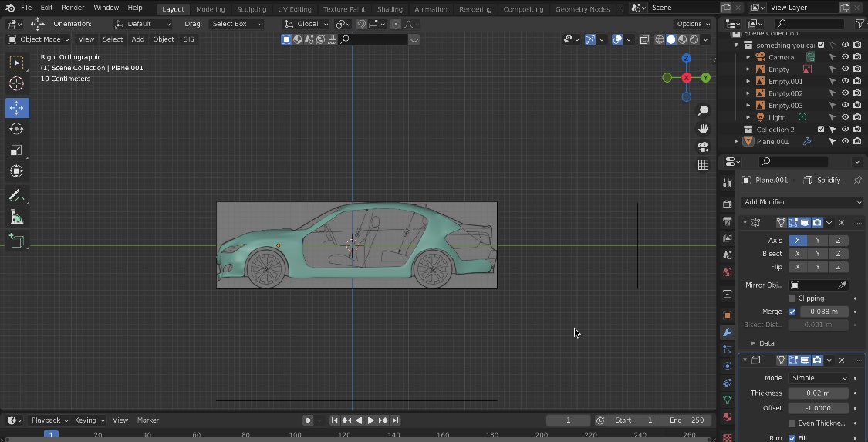Open the Global transform orientation dropdown
The image size is (868, 442).
(306, 24)
